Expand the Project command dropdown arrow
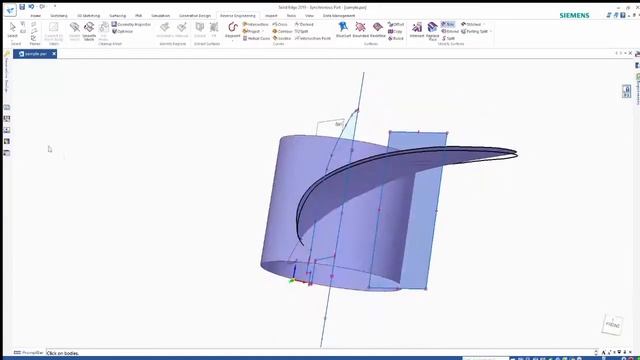 (x=263, y=31)
